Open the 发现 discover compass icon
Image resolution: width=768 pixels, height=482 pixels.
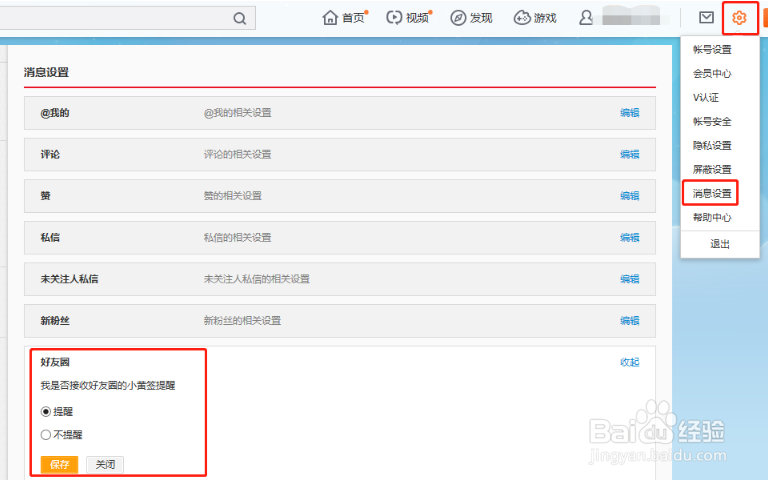[x=458, y=18]
